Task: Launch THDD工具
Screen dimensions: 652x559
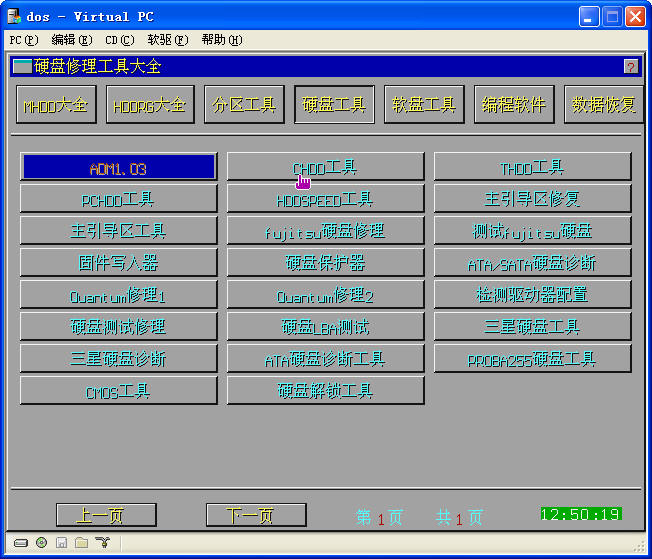Action: click(533, 167)
